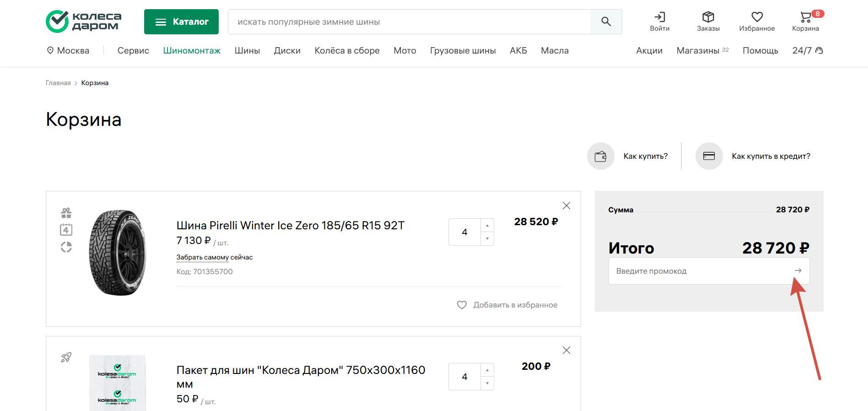Click the gift icon on Pirelli item
Image resolution: width=868 pixels, height=411 pixels.
point(66,213)
